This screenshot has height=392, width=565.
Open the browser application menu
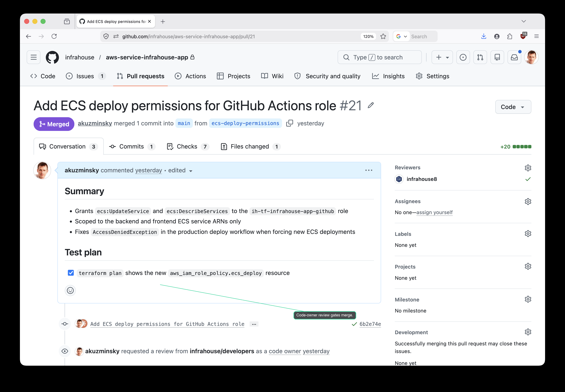click(x=536, y=36)
